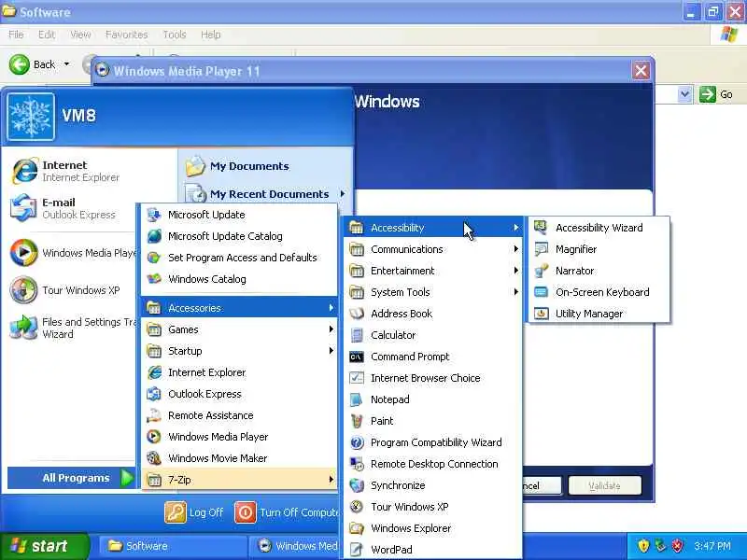
Task: Expand the 7-Zip submenu
Action: click(x=240, y=480)
